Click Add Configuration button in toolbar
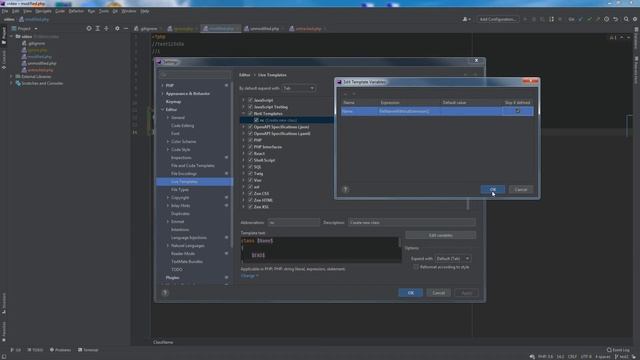Screen dimensions: 640x360 (x=498, y=19)
